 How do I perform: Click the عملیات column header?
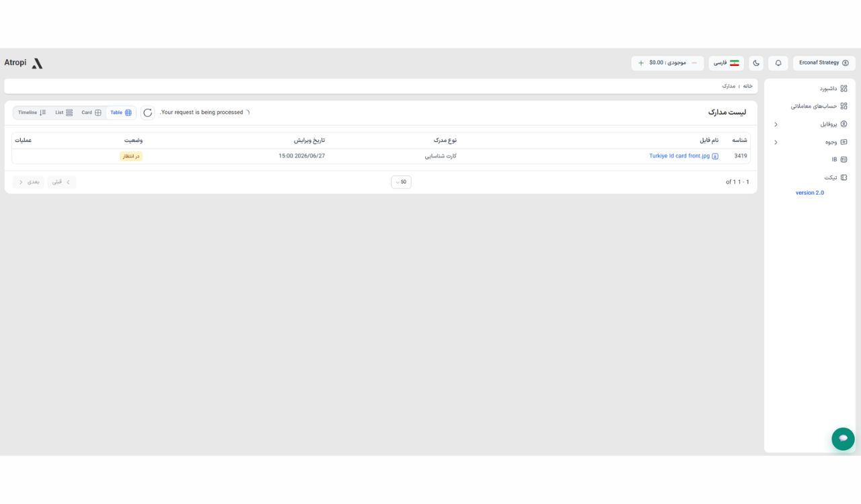24,140
